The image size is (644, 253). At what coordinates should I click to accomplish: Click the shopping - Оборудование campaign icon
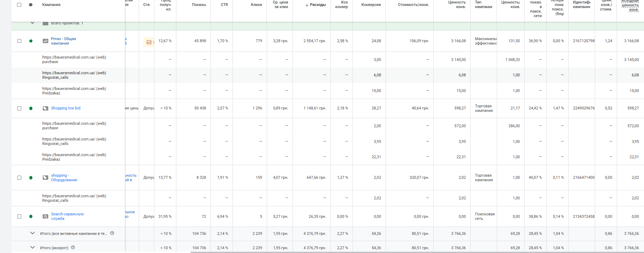point(45,178)
